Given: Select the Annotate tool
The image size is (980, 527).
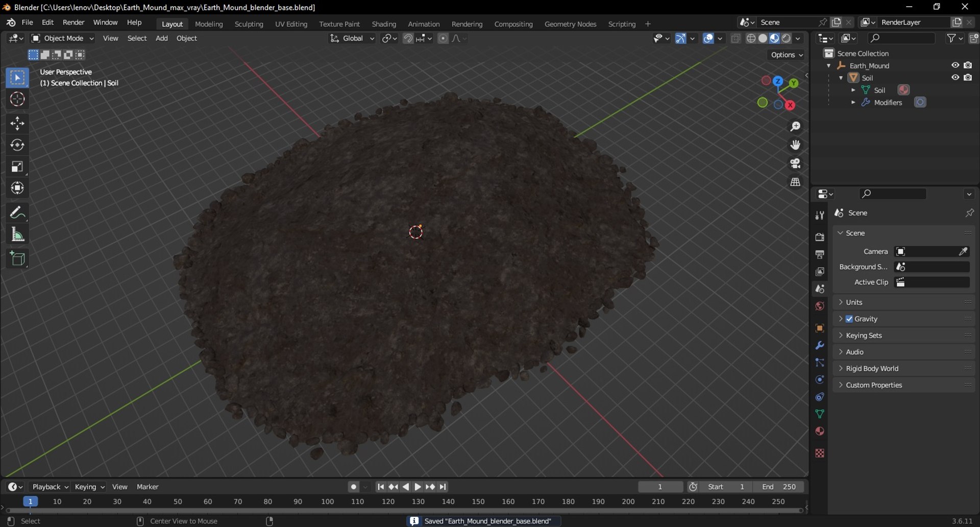Looking at the screenshot, I should [x=17, y=212].
